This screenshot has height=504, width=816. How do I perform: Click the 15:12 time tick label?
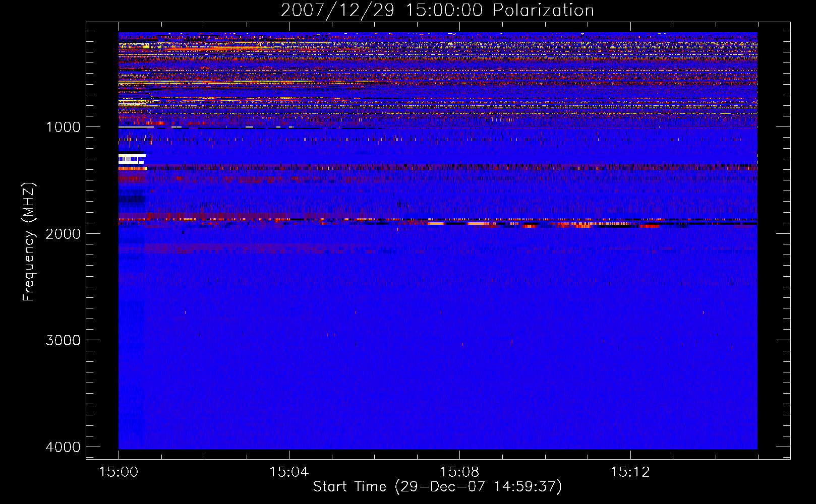pos(630,472)
